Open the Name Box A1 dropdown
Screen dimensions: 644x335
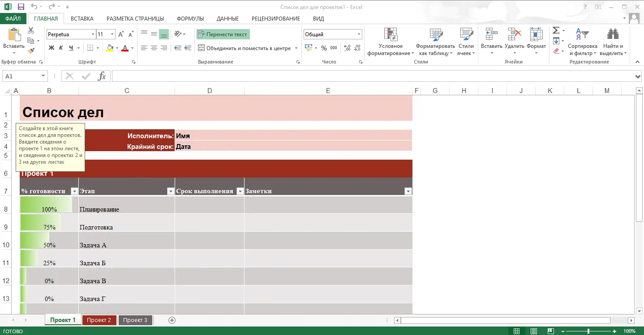tap(43, 76)
